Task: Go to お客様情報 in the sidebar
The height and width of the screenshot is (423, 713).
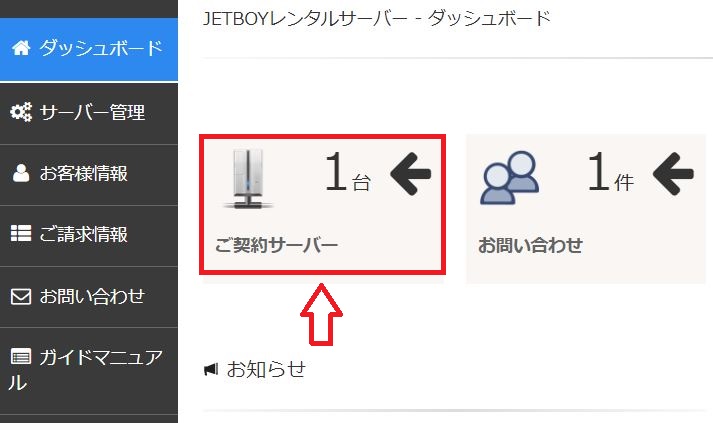Action: point(89,175)
